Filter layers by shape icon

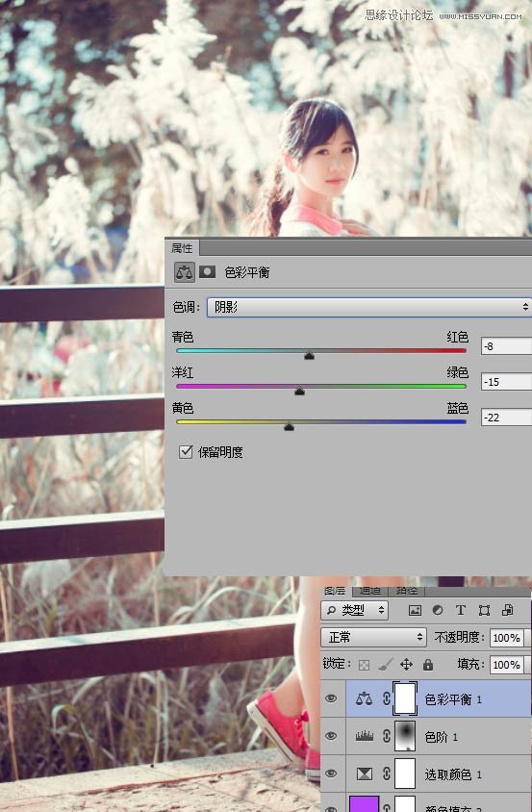click(x=484, y=610)
